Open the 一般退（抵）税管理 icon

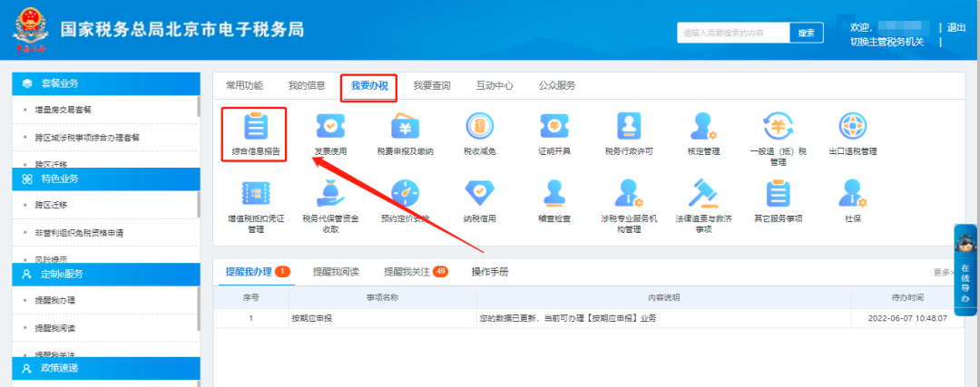click(779, 126)
